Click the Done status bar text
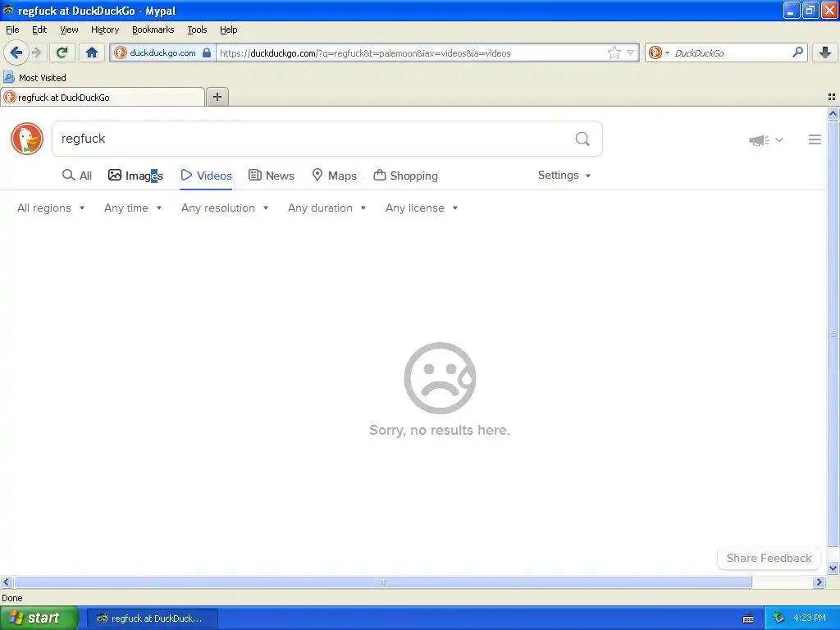The height and width of the screenshot is (630, 840). [x=12, y=598]
